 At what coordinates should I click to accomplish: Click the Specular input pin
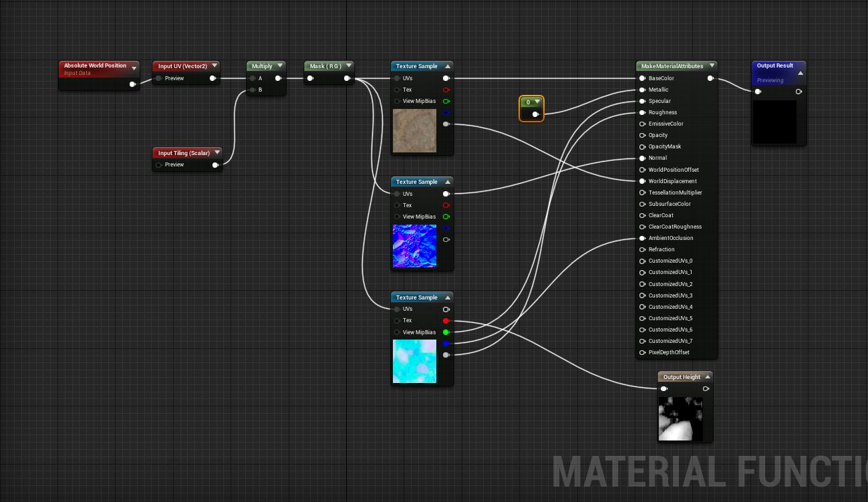pyautogui.click(x=642, y=101)
